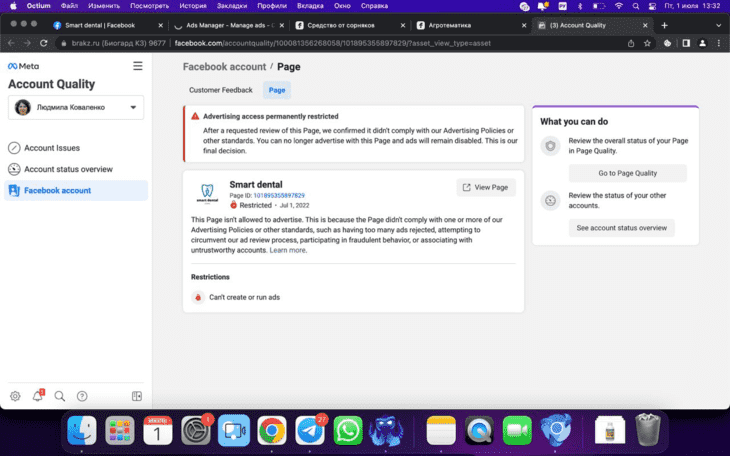Open help question mark icon

[x=82, y=396]
